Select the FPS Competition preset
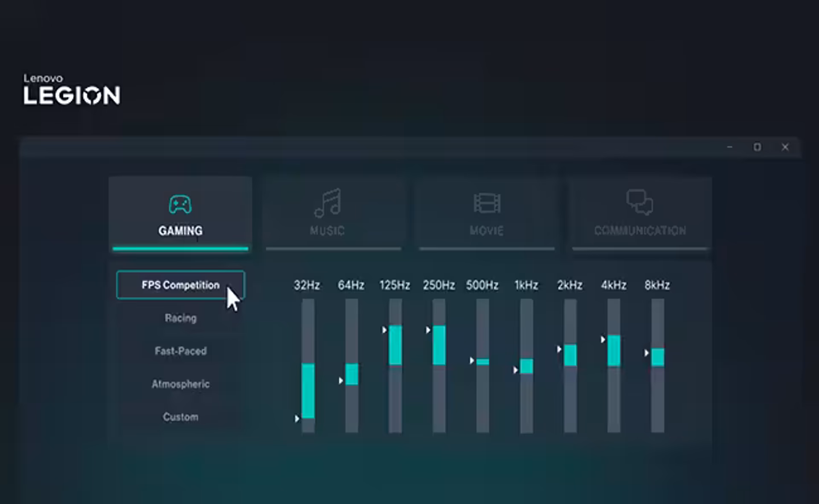Screen dimensions: 819x504 tap(180, 285)
